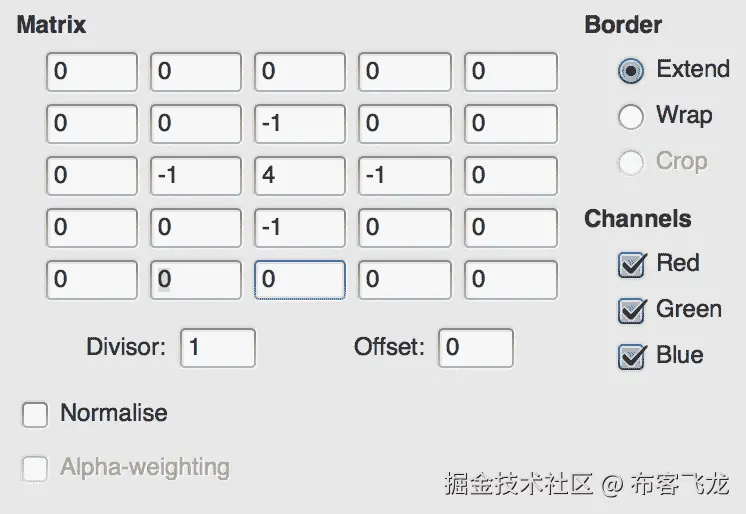Viewport: 746px width, 514px height.
Task: Select the Extend border radio button
Action: coord(631,71)
